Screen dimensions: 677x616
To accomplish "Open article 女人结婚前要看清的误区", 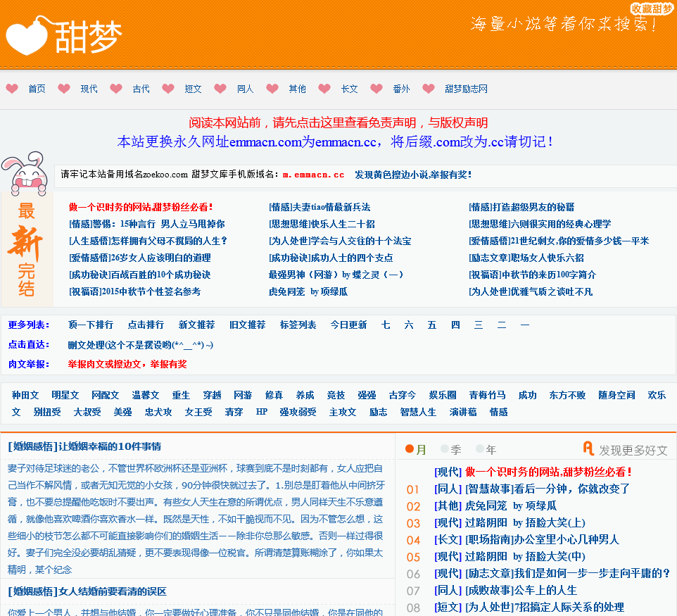I will 87,591.
